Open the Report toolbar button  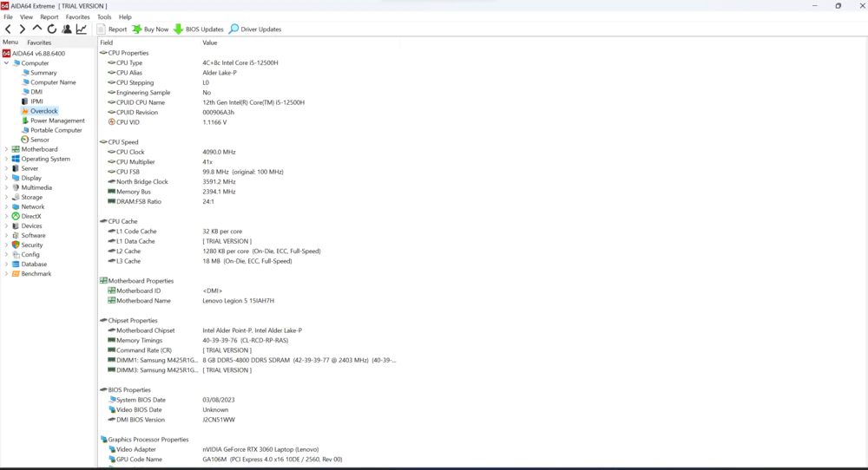(x=112, y=29)
